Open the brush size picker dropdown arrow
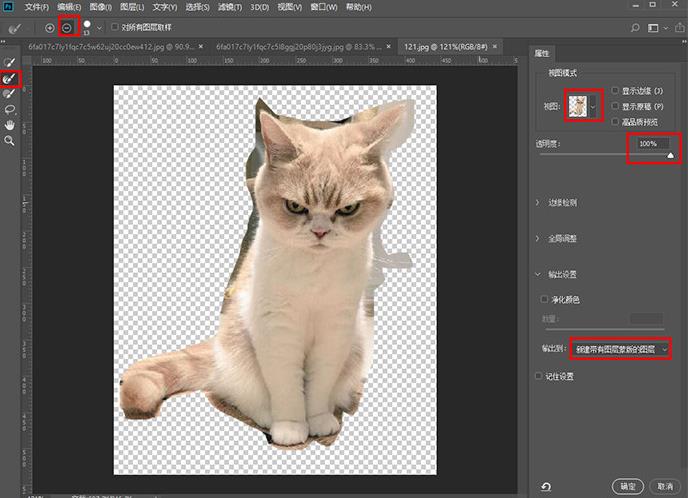 click(99, 28)
